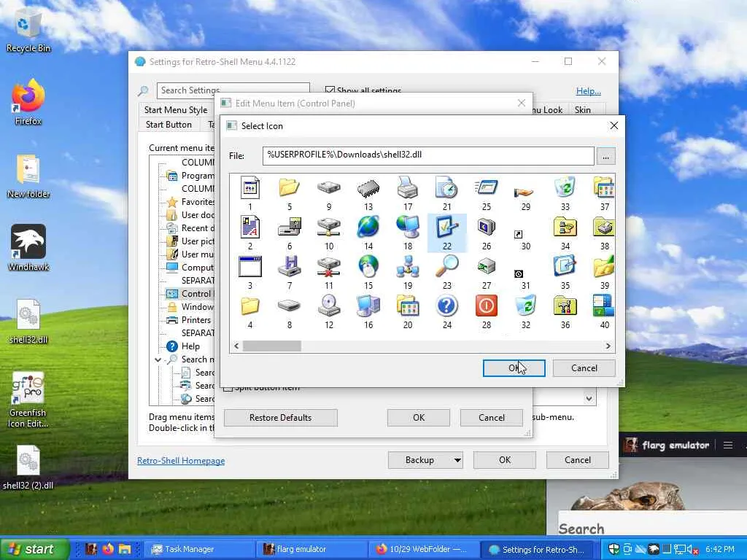Select icon 21, the document with clock
The image size is (747, 560).
[447, 188]
